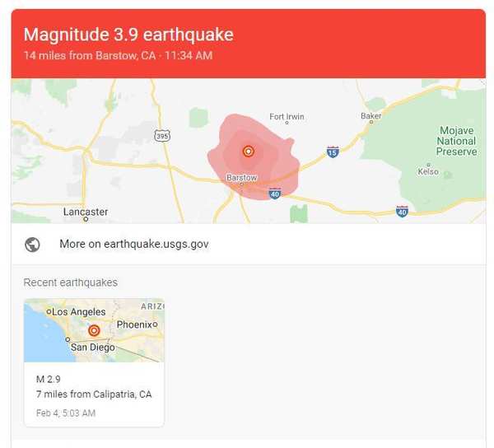Click the US 395 route shield
The image size is (494, 448).
(162, 136)
